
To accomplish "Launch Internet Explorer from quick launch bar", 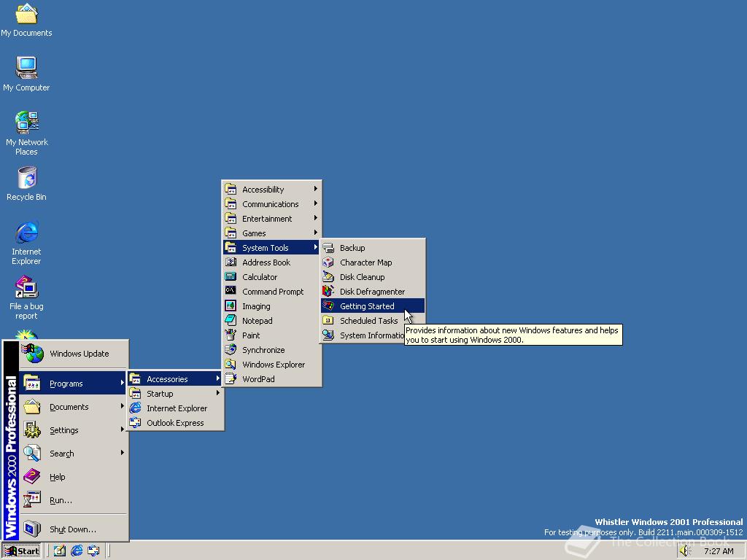I will pos(76,551).
